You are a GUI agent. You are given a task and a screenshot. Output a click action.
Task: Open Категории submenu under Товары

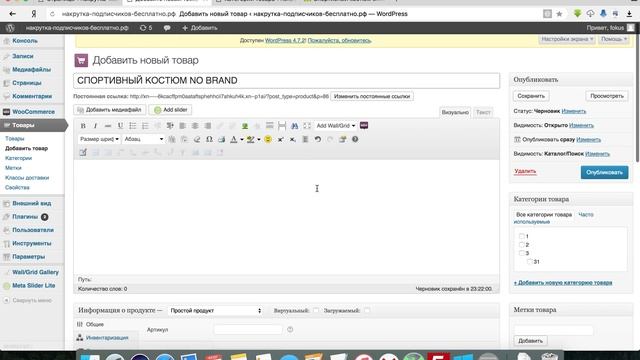18,158
